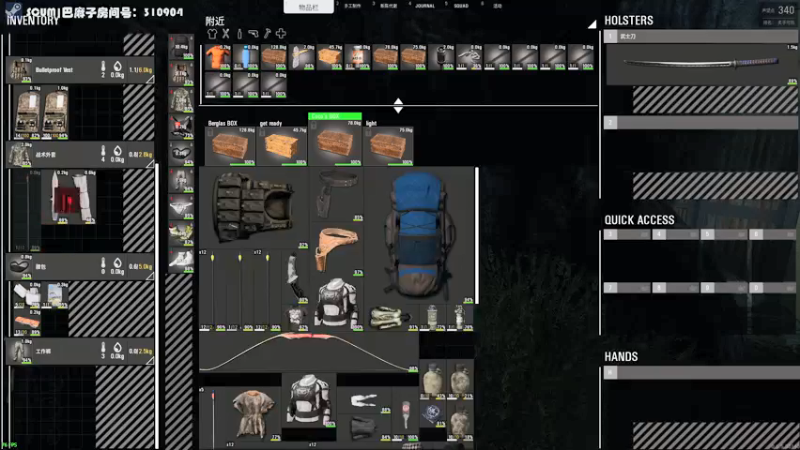Open the Berglas BOX chest
This screenshot has height=450, width=800.
[230, 147]
